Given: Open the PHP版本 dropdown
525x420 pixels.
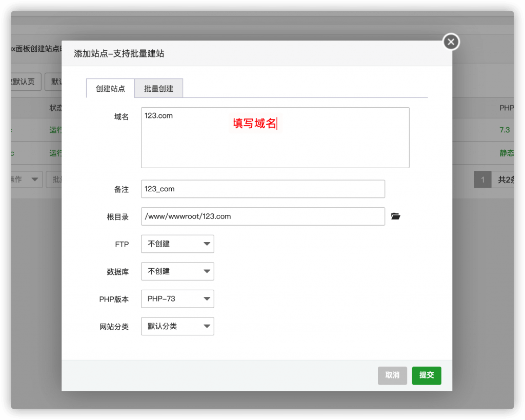Looking at the screenshot, I should click(x=177, y=299).
